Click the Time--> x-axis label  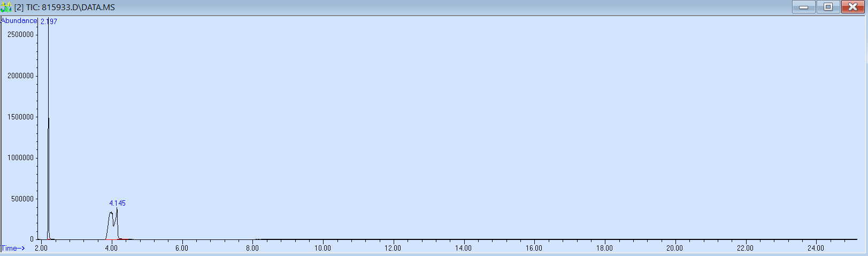click(x=13, y=248)
